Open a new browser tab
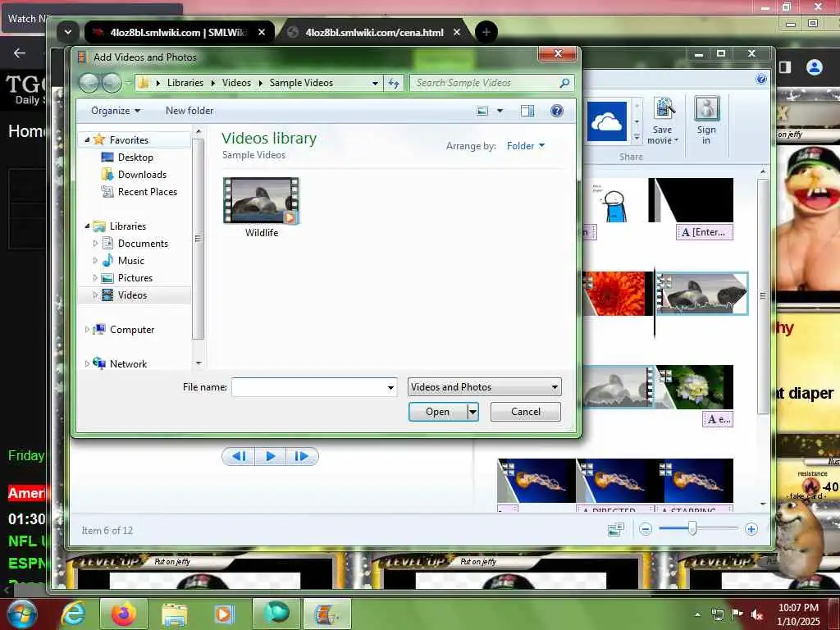 (486, 32)
